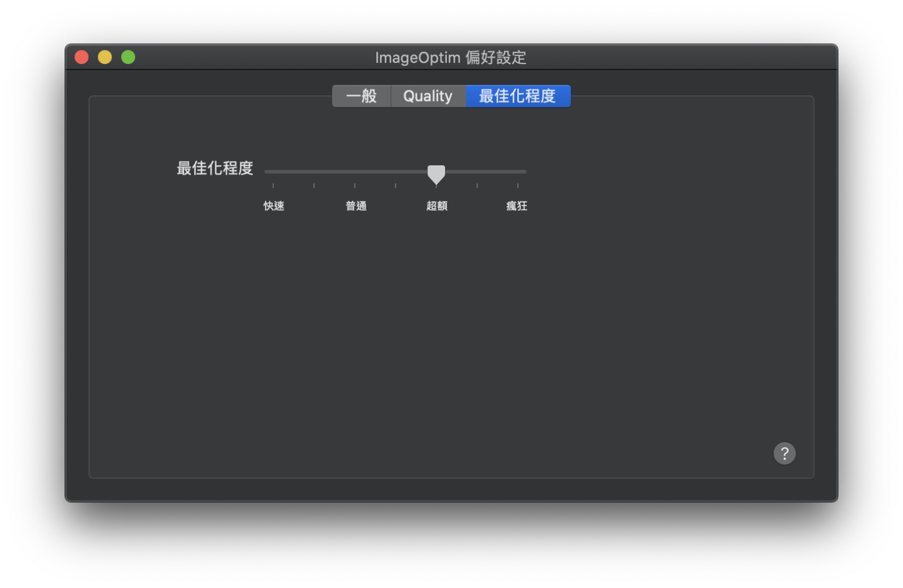The height and width of the screenshot is (588, 903).
Task: Set slider to 快速 tick mark
Action: coord(273,186)
